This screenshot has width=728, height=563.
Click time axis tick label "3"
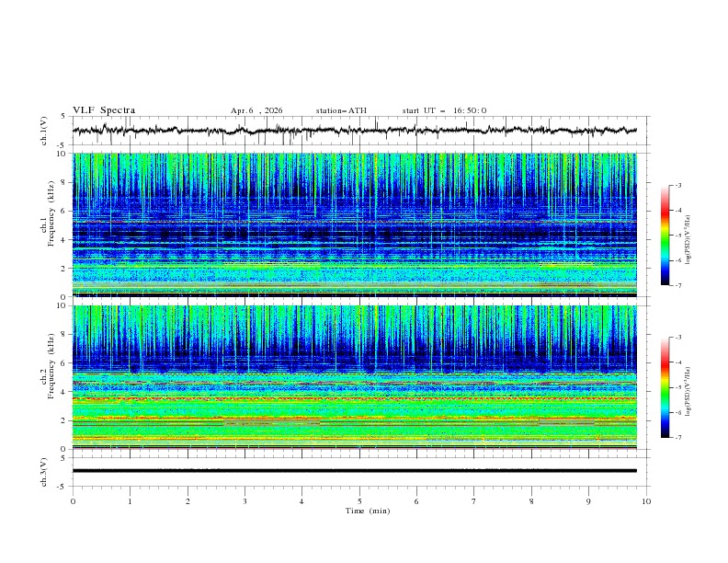[245, 501]
